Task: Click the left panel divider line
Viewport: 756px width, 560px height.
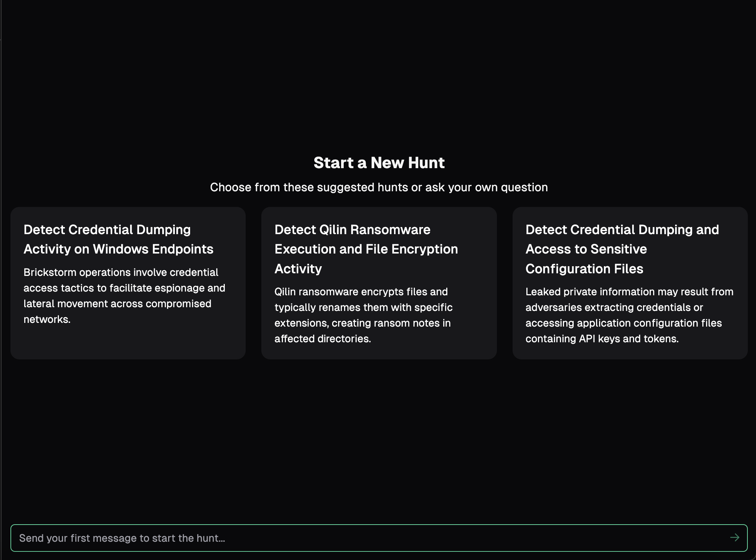Action: 1,280
